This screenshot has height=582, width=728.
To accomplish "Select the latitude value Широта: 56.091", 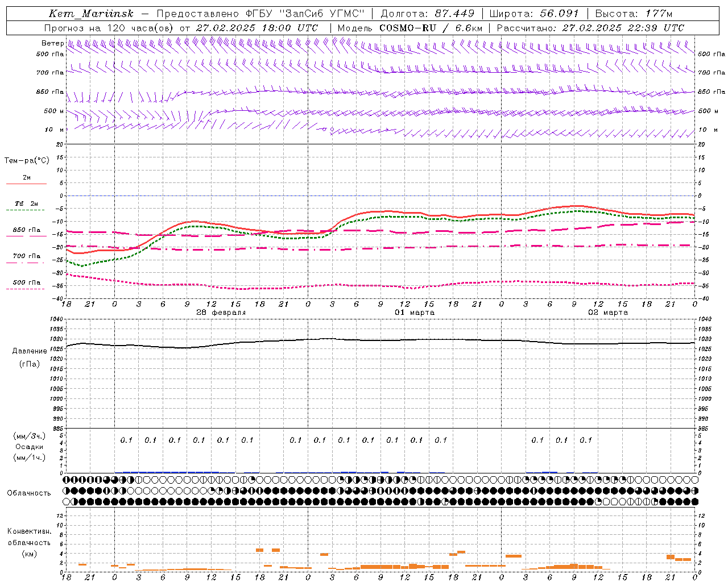I will pos(534,14).
